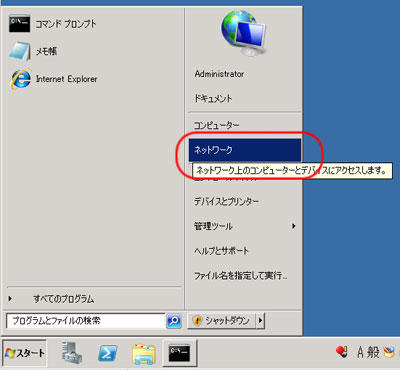Click the スタート button on taskbar
The height and width of the screenshot is (370, 400).
25,353
